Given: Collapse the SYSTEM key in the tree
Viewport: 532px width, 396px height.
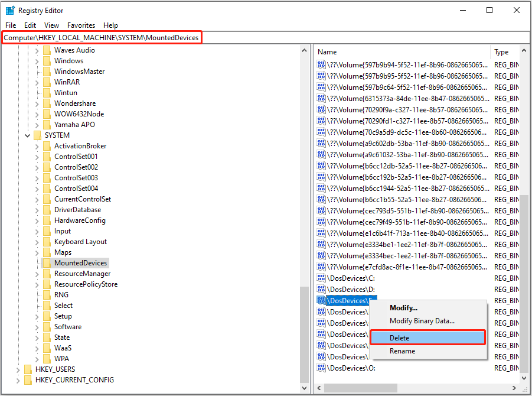Looking at the screenshot, I should [x=28, y=135].
